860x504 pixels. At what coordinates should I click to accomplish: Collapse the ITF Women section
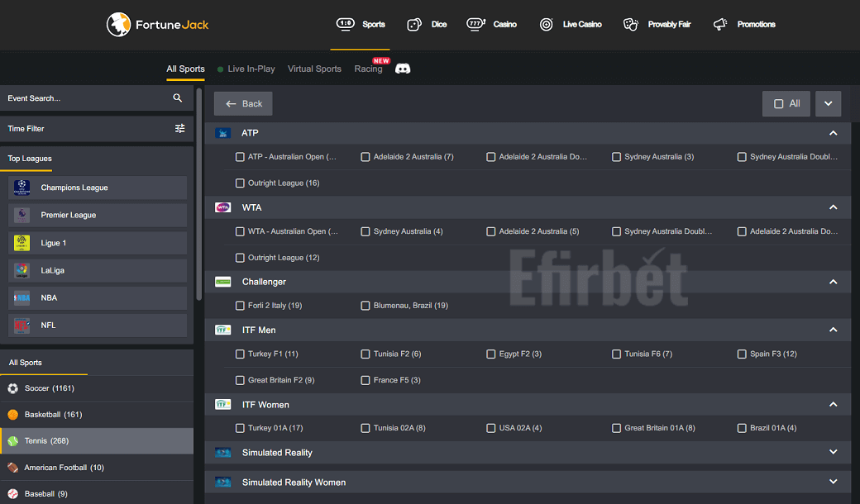coord(834,404)
